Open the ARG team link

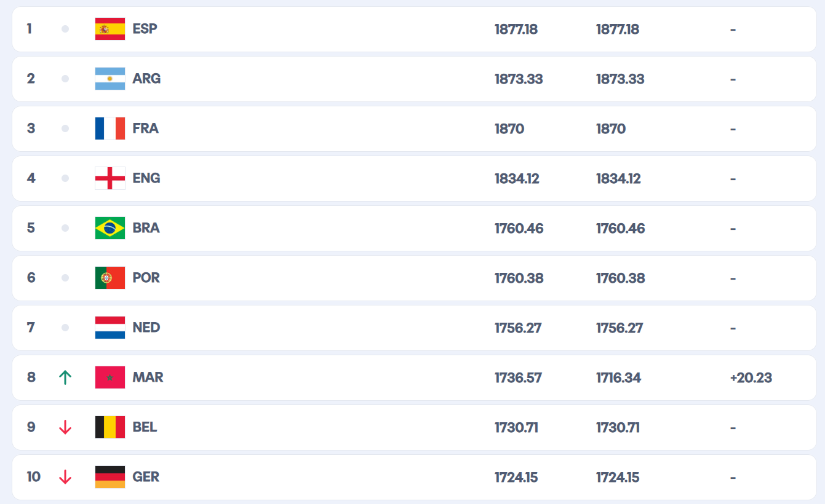[146, 79]
